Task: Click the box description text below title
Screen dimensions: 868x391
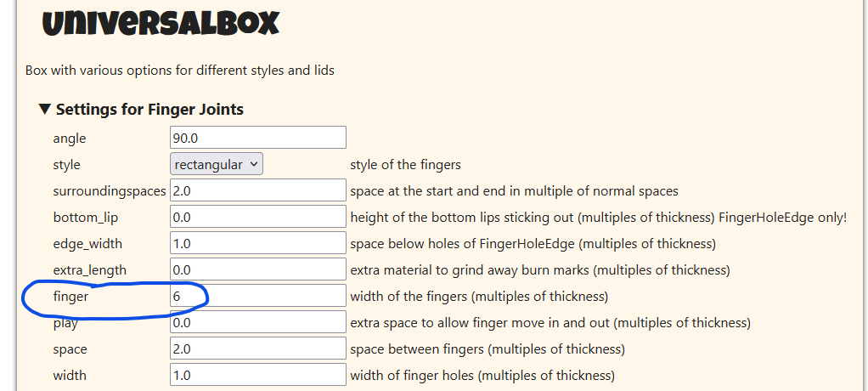Action: (x=180, y=71)
